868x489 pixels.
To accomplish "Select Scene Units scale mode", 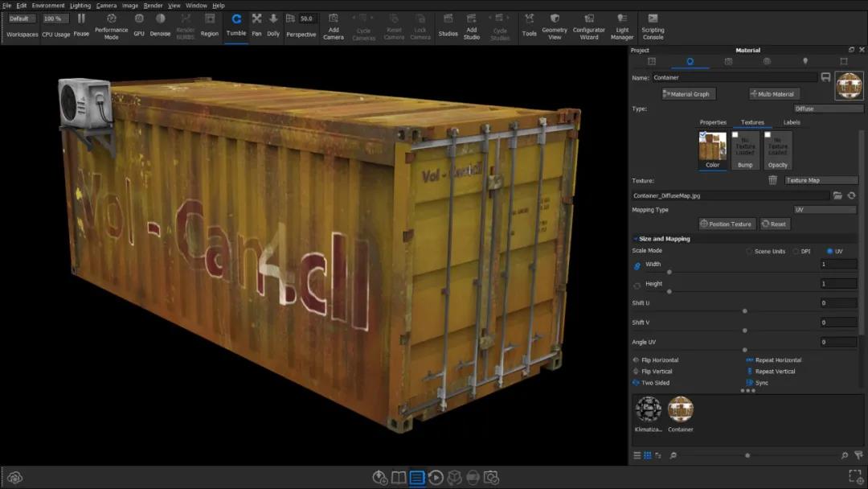I will pyautogui.click(x=749, y=252).
